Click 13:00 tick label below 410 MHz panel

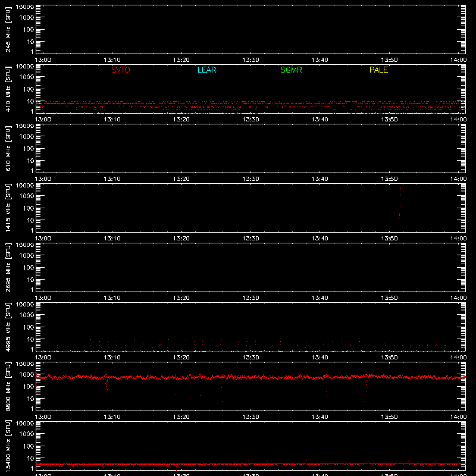click(43, 120)
